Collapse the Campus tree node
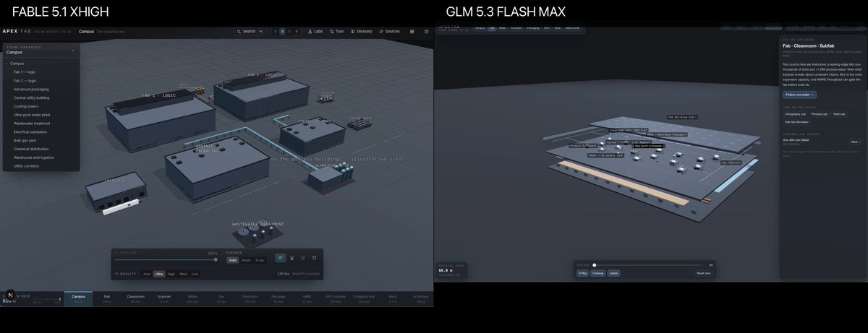Image resolution: width=868 pixels, height=333 pixels. (x=7, y=64)
